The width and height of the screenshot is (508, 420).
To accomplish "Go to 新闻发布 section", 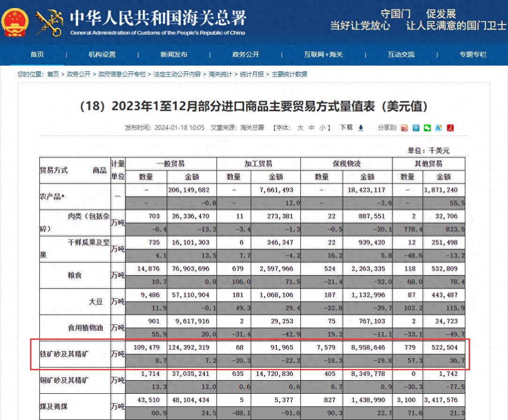I will point(173,54).
